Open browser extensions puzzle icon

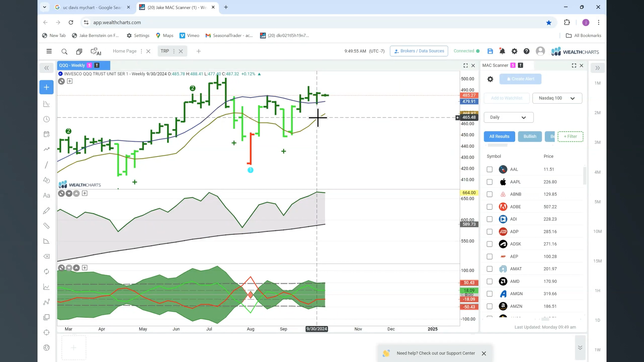(x=567, y=22)
